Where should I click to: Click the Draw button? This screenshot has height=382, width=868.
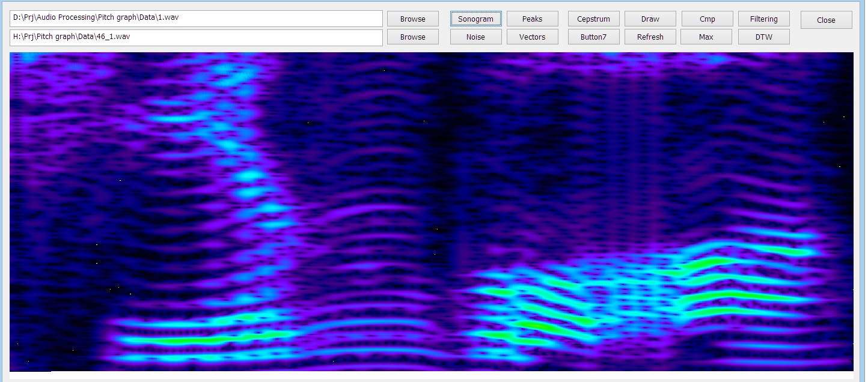(x=650, y=19)
